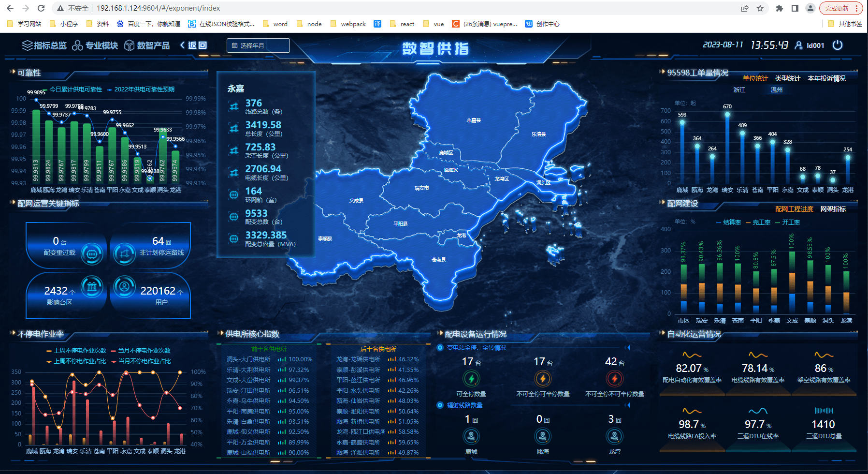Click the ld001 user icon
This screenshot has height=474, width=868.
point(799,45)
